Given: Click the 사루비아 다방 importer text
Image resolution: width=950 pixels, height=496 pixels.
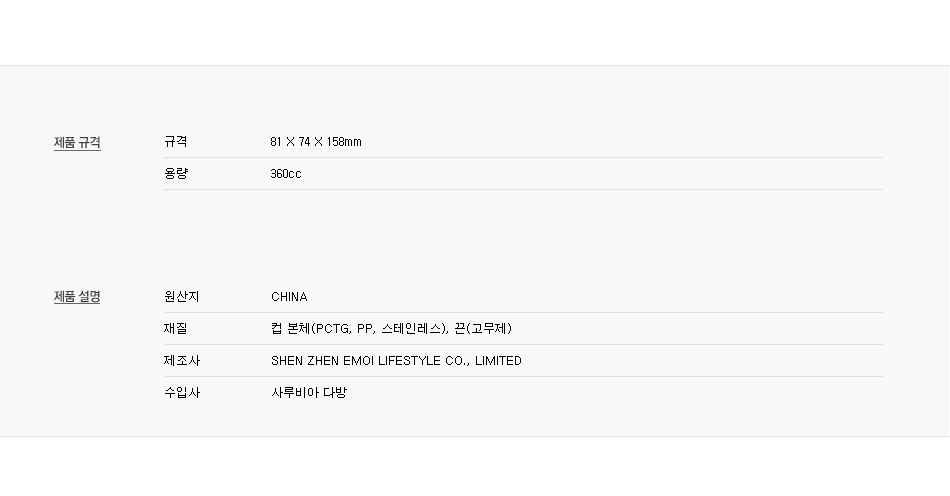Looking at the screenshot, I should [x=309, y=392].
